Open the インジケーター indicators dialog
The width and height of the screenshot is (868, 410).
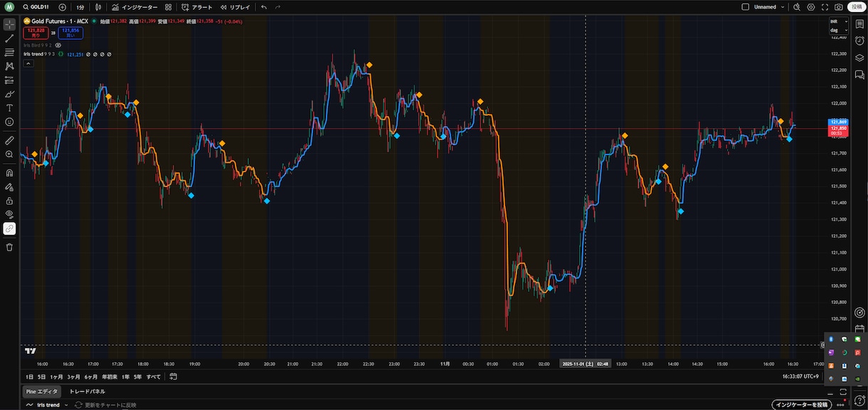135,7
